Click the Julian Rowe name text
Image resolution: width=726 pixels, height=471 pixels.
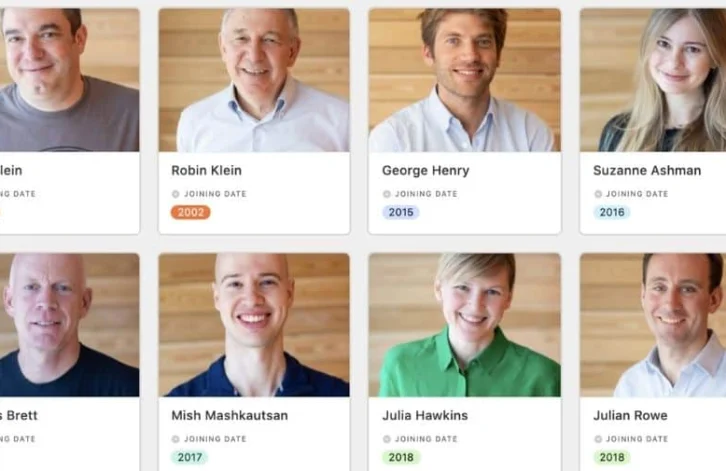pyautogui.click(x=630, y=415)
